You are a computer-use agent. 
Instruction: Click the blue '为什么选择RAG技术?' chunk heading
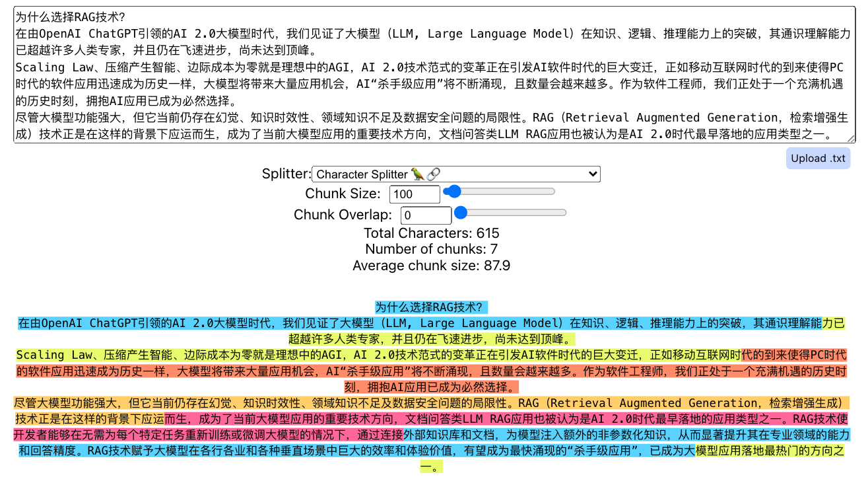click(x=431, y=307)
